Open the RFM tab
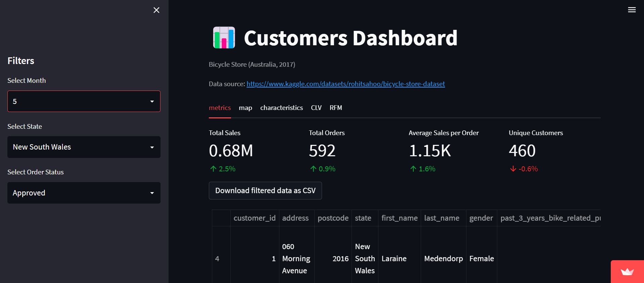644x283 pixels. (335, 108)
